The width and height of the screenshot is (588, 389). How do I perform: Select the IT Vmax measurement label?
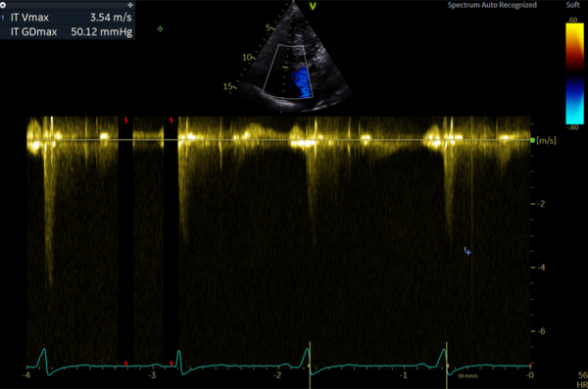(29, 18)
